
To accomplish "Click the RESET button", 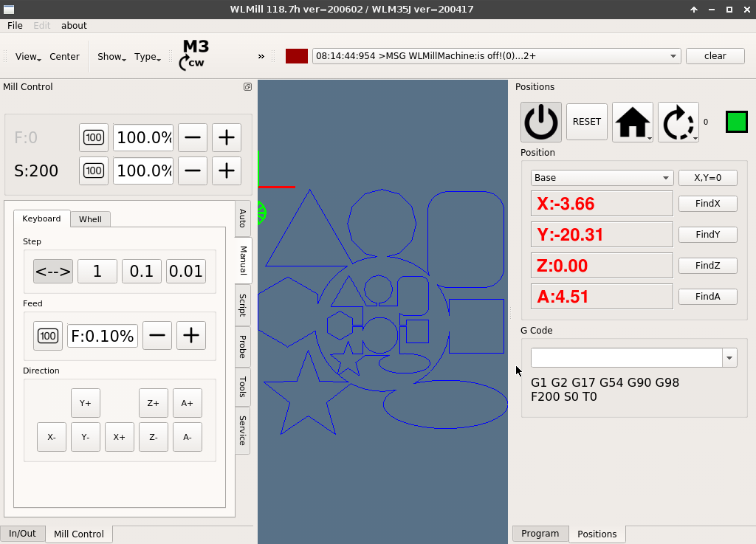I will click(x=587, y=122).
